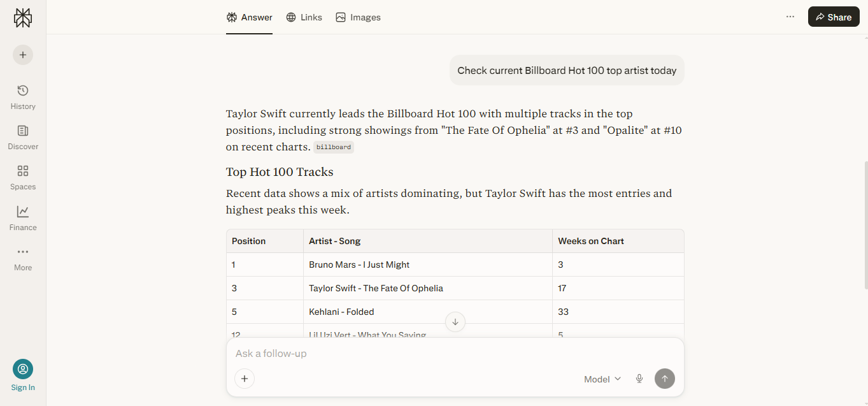Viewport: 868px width, 406px height.
Task: Switch to the Images tab
Action: coord(358,17)
